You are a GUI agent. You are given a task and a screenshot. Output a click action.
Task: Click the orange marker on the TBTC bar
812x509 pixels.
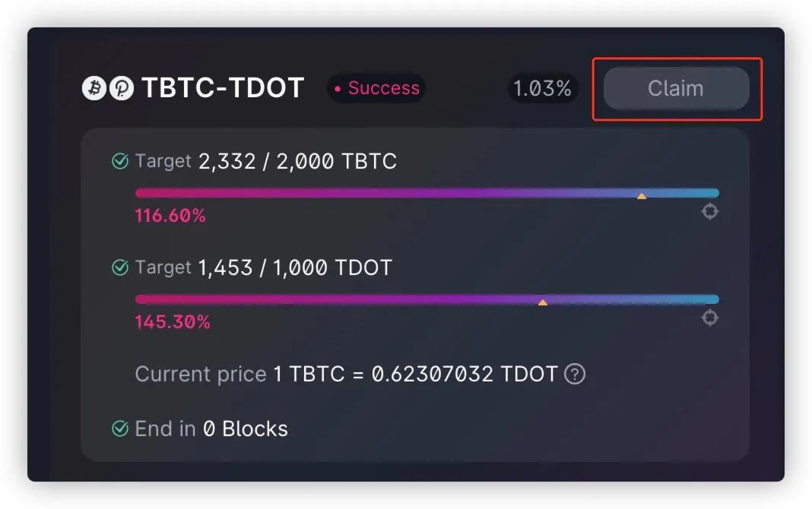[642, 196]
